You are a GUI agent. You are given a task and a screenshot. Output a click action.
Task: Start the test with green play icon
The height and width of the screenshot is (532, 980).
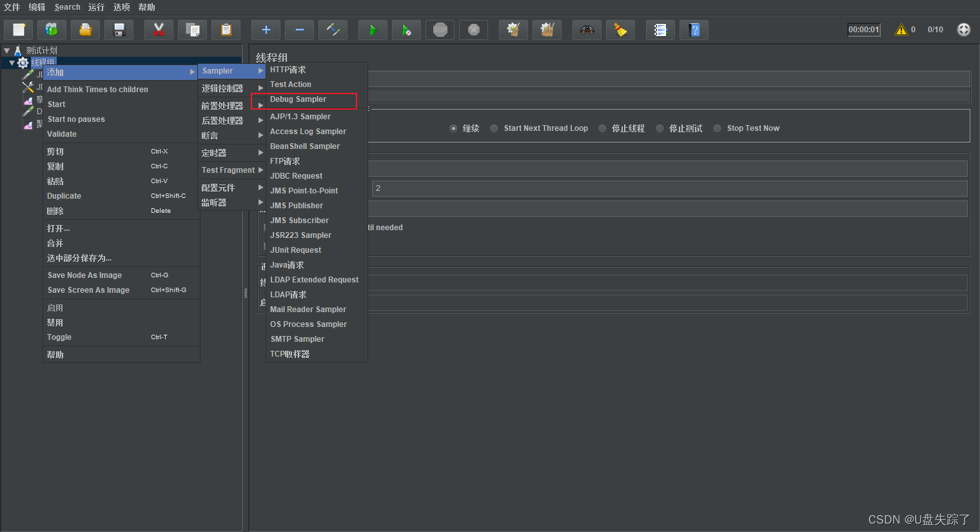pyautogui.click(x=373, y=30)
